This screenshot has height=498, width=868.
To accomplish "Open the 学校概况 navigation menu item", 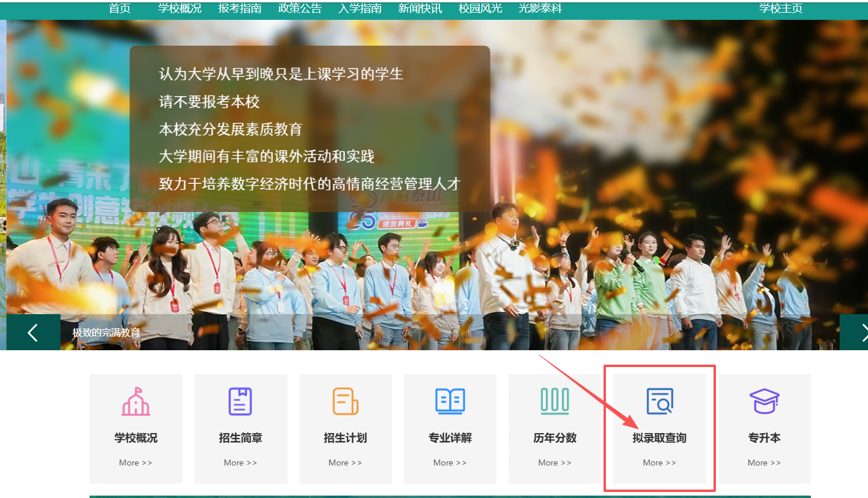I will point(180,8).
